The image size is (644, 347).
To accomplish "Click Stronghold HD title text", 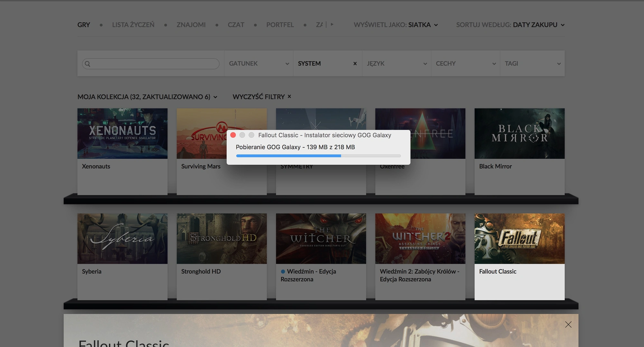I will tap(201, 271).
